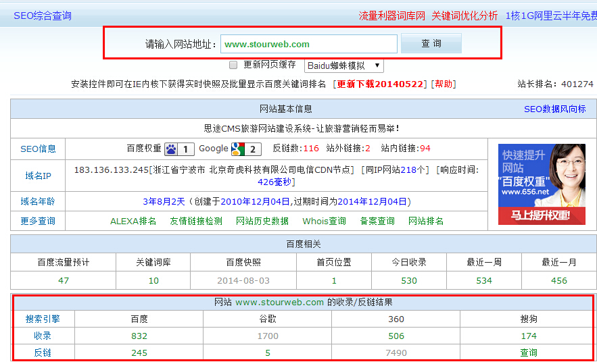Open the Whois查询 link
This screenshot has width=597, height=364.
[x=324, y=221]
